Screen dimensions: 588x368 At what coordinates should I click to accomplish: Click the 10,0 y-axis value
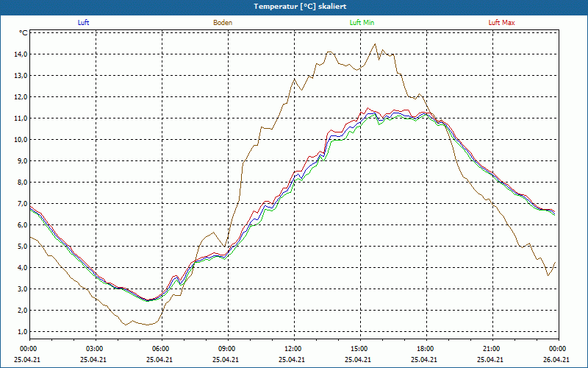pos(21,140)
